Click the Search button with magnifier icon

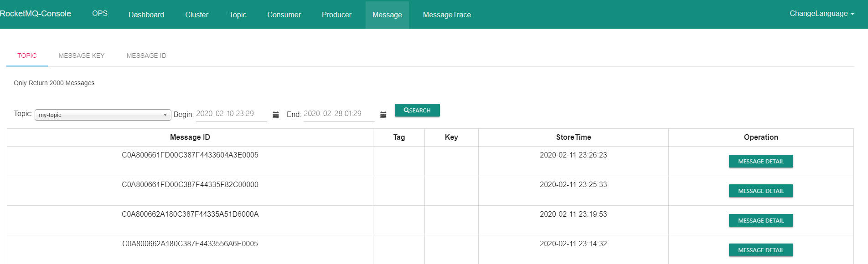[417, 110]
